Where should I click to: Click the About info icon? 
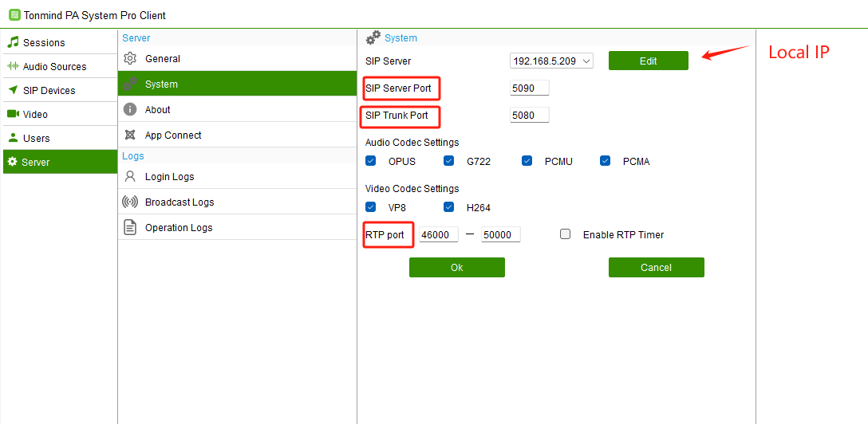[130, 109]
